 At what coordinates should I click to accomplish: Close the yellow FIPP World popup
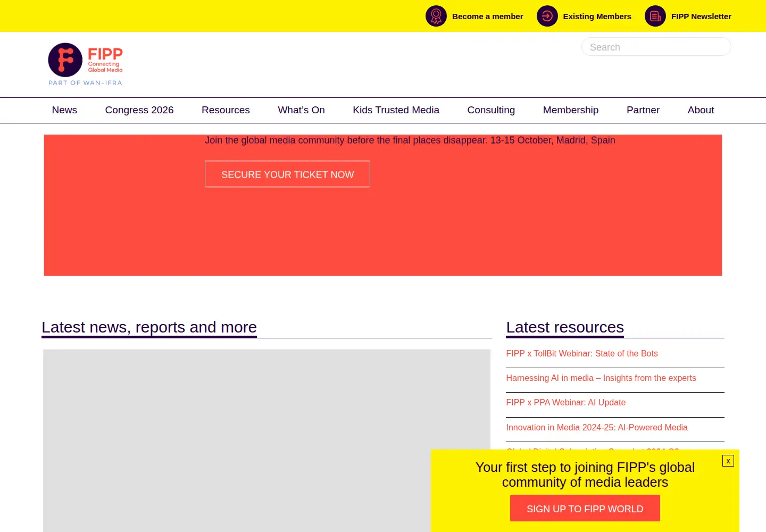point(728,461)
